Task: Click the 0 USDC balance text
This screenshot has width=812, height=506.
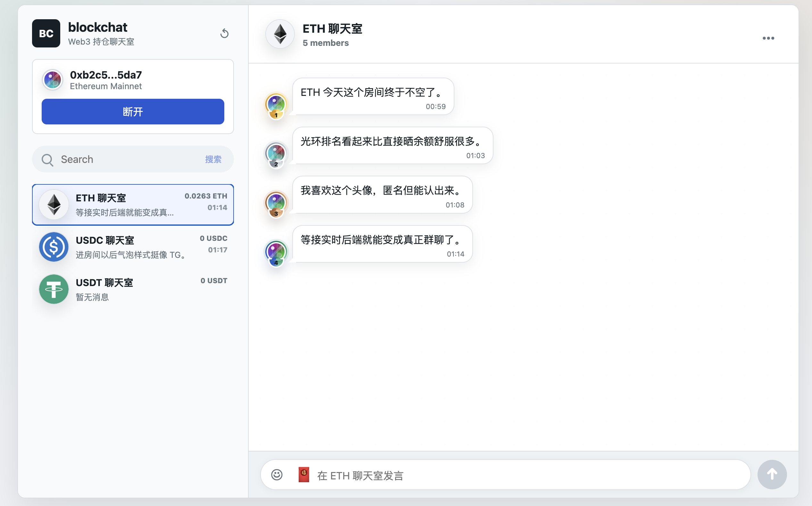Action: (213, 238)
